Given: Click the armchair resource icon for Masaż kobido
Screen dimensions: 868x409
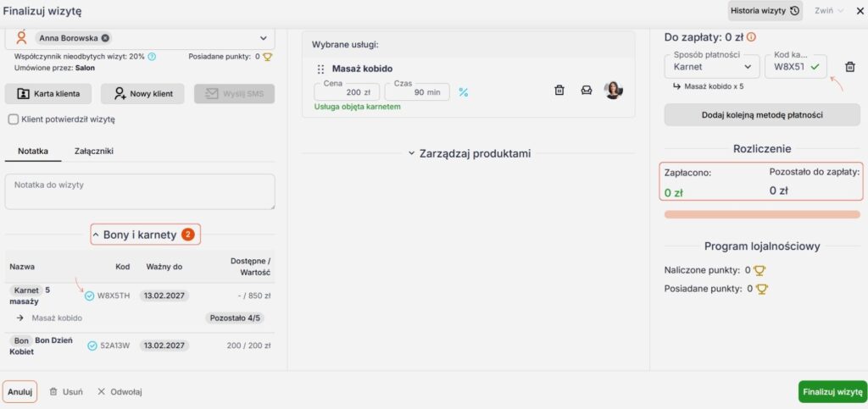Looking at the screenshot, I should tap(587, 90).
